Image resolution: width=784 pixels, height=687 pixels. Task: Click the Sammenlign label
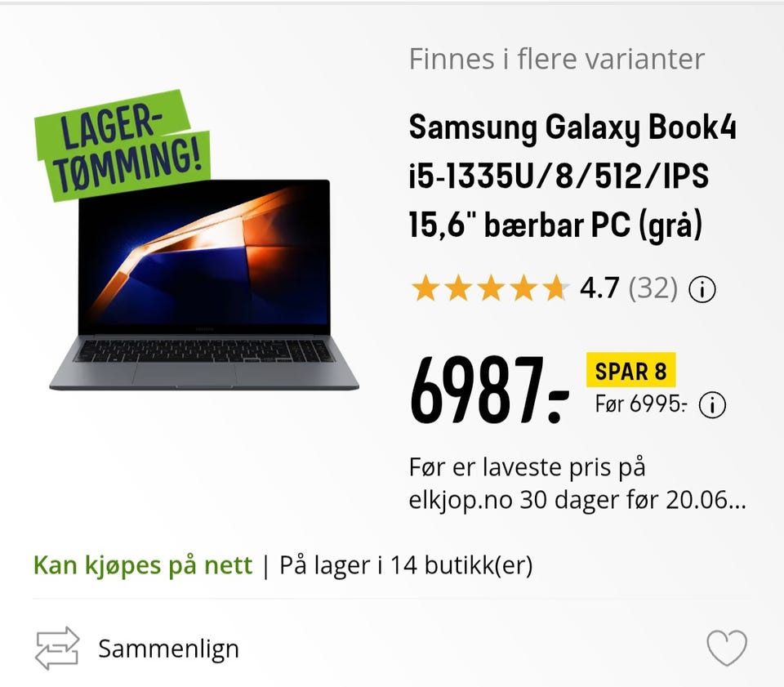click(x=168, y=649)
